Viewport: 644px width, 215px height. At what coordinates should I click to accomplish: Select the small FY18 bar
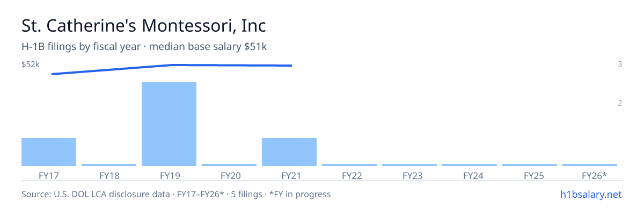coord(109,165)
